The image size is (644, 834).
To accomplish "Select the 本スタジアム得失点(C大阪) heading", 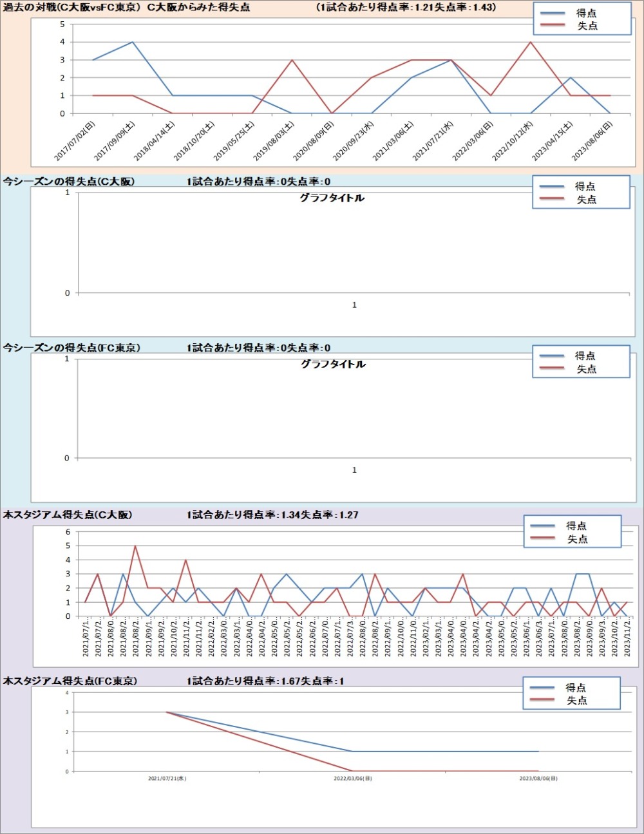I will [x=68, y=515].
